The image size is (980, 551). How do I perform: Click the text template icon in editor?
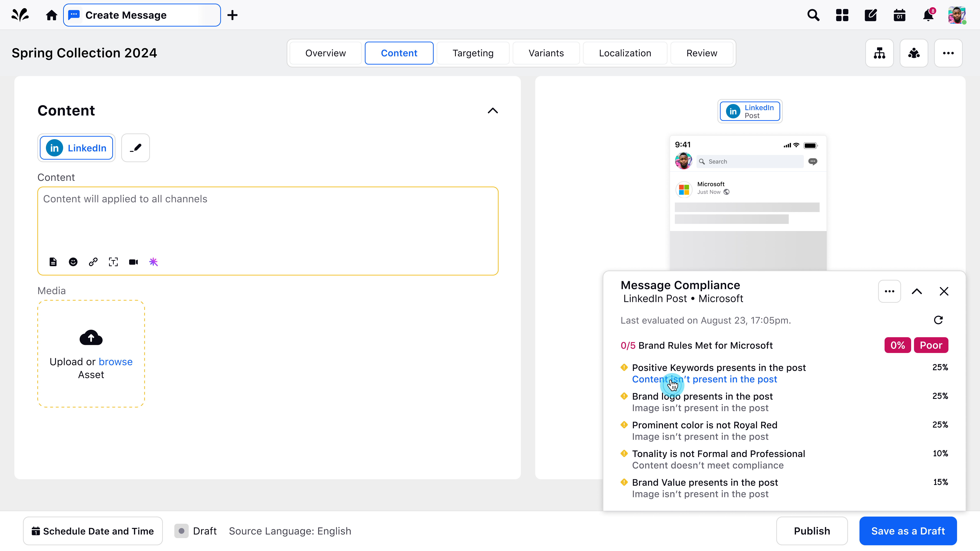(113, 262)
